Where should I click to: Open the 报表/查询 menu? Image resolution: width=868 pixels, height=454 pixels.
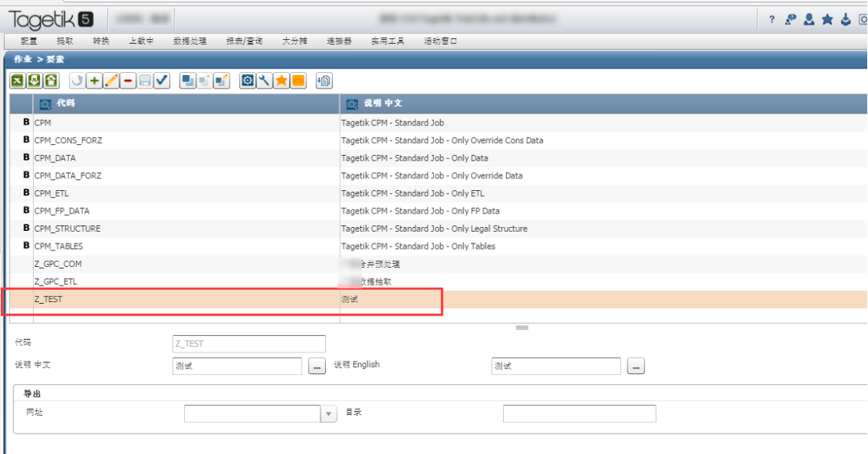(245, 41)
